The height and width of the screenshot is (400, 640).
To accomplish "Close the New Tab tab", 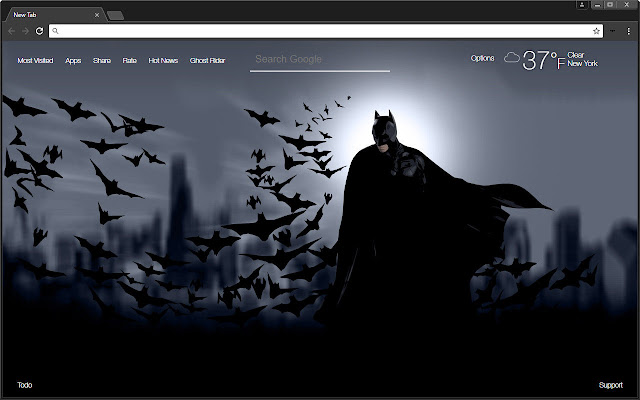I will tap(97, 15).
